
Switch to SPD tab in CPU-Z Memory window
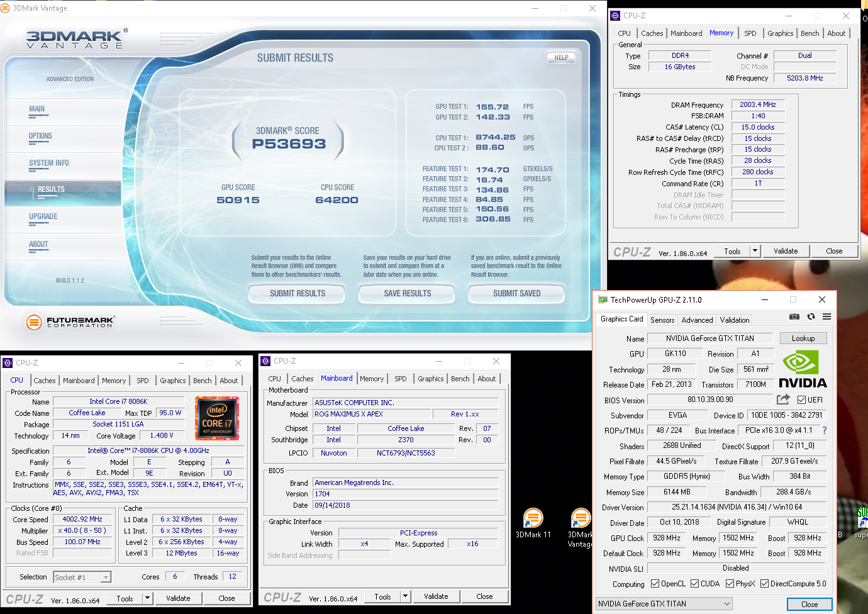coord(750,33)
